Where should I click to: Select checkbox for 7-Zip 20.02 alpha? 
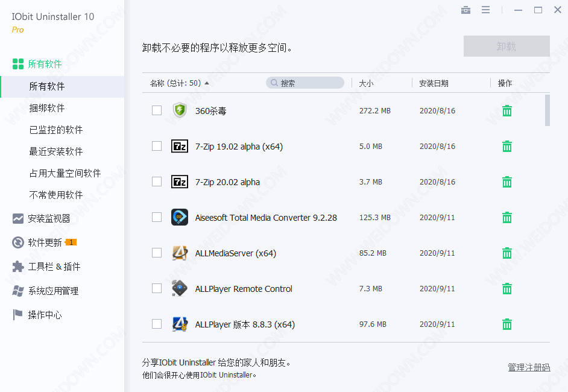point(157,182)
